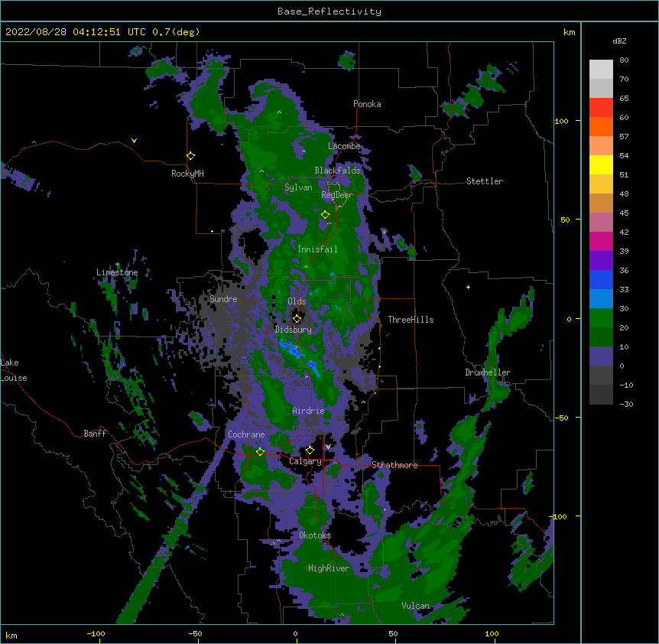Click the yellow V marker east of Calgary
This screenshot has width=659, height=644.
point(328,447)
